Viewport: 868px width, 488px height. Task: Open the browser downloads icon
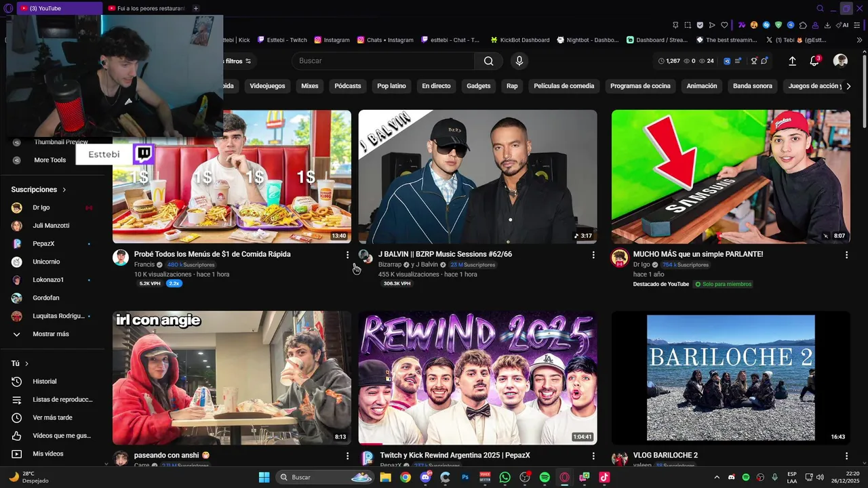[827, 25]
